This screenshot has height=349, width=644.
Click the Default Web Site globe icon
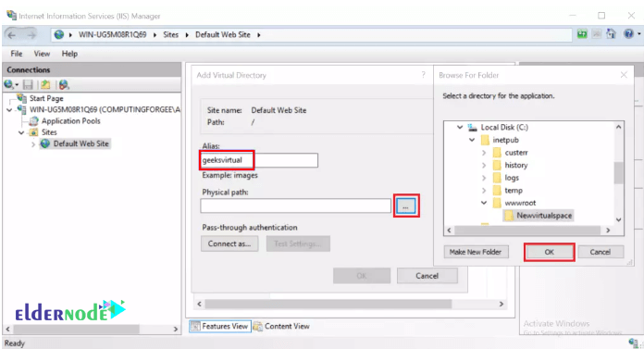tap(45, 143)
